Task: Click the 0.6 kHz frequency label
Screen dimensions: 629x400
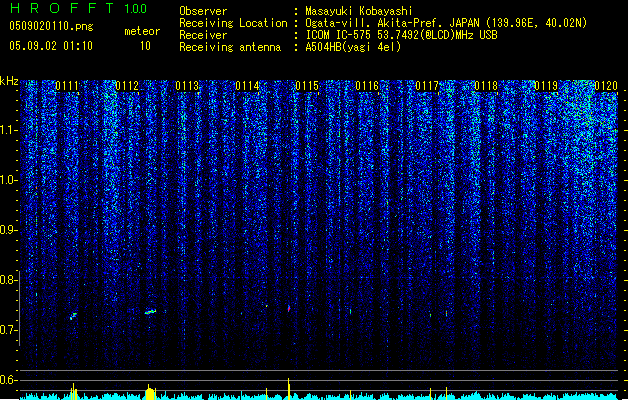Action: [x=9, y=380]
